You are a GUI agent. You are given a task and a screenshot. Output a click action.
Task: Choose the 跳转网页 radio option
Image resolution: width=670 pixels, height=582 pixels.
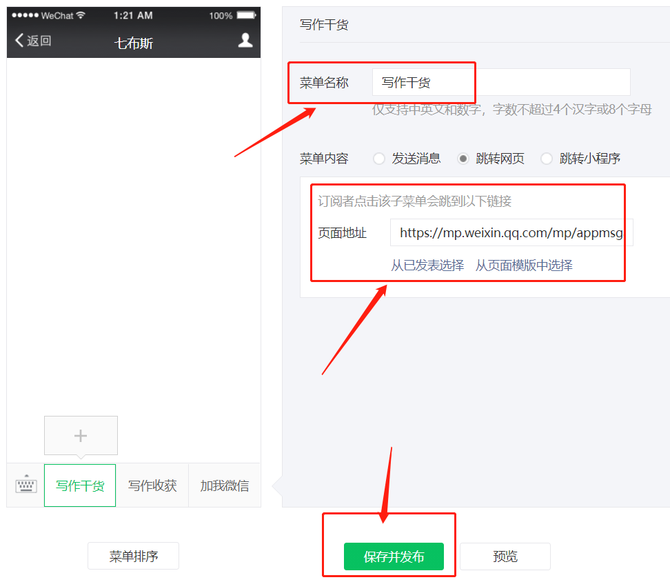(463, 159)
